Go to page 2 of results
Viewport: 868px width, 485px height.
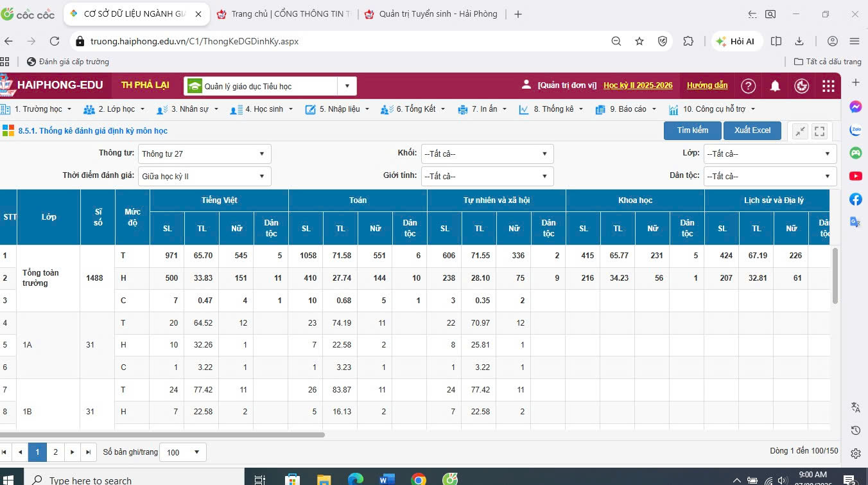click(x=55, y=452)
